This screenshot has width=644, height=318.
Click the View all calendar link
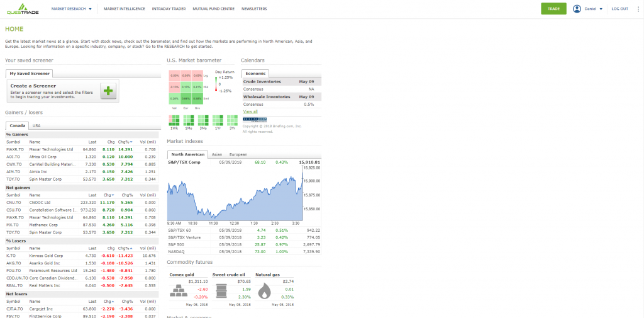[x=250, y=111]
